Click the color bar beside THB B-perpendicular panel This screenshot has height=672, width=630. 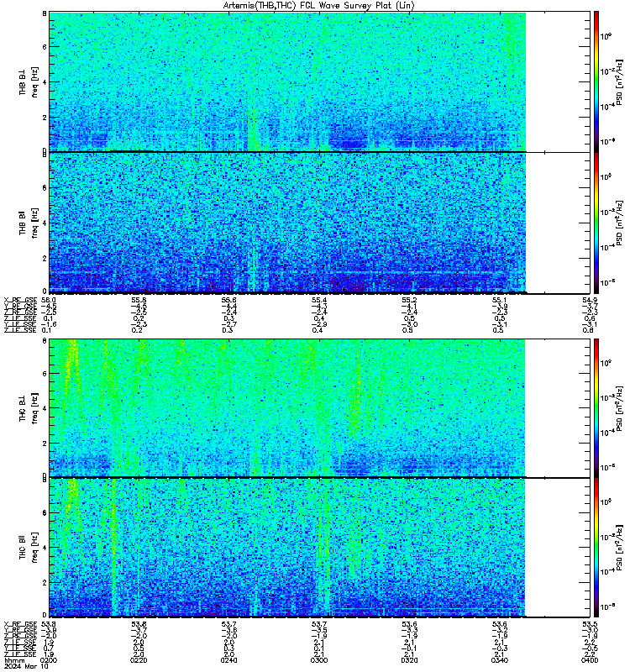pyautogui.click(x=596, y=81)
